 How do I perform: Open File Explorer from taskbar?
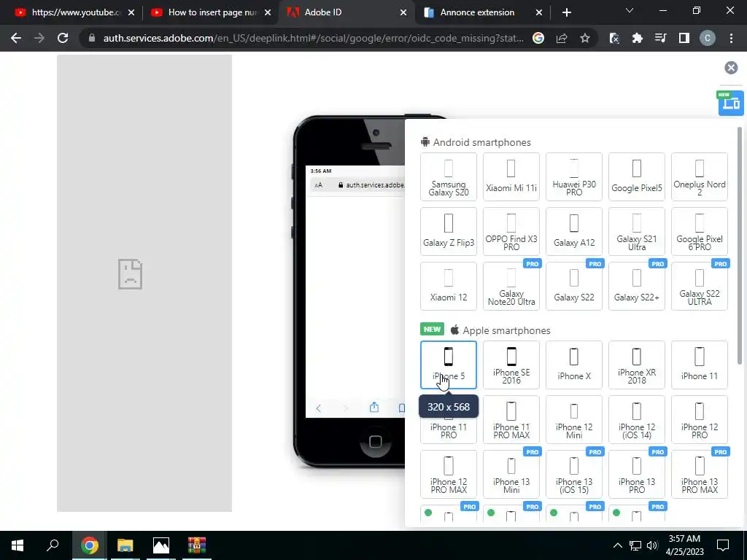(x=125, y=545)
